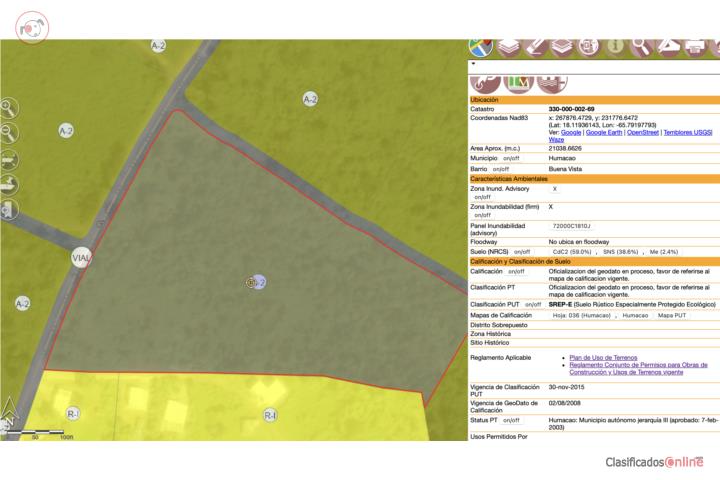This screenshot has width=720, height=480.
Task: Select the measure ruler tool icon
Action: [669, 47]
